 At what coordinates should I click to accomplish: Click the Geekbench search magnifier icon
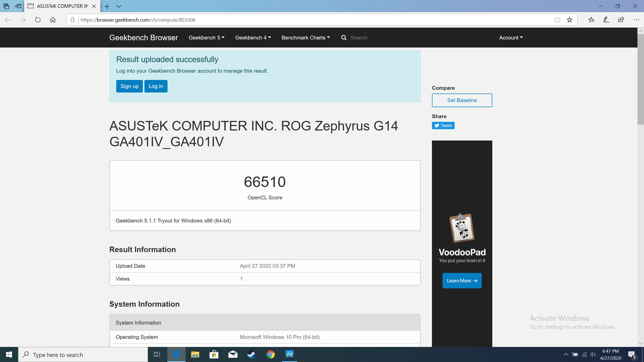coord(344,38)
